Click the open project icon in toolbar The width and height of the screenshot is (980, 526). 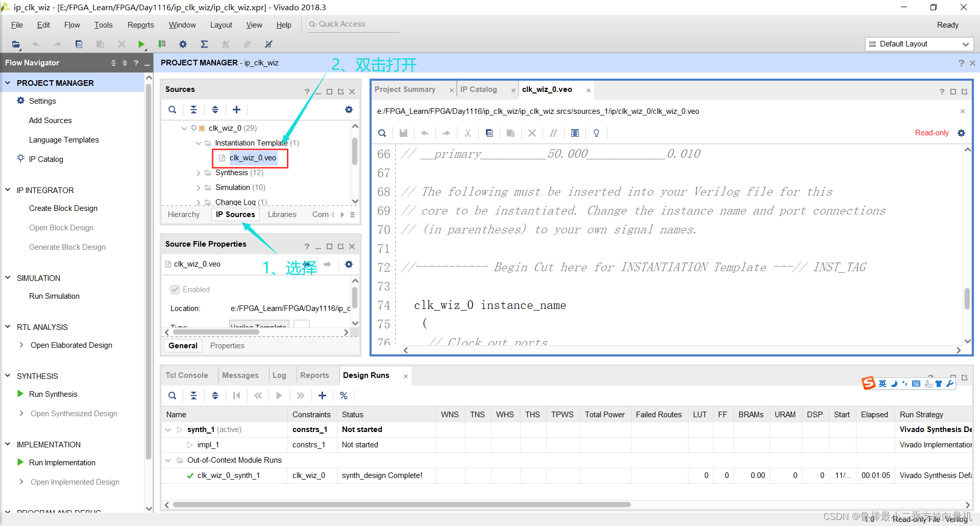[16, 44]
